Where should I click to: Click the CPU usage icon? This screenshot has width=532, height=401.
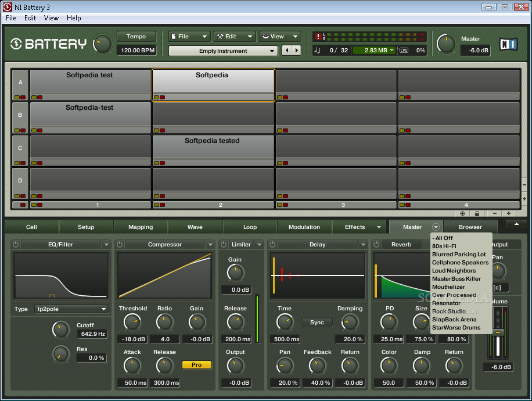[x=404, y=50]
